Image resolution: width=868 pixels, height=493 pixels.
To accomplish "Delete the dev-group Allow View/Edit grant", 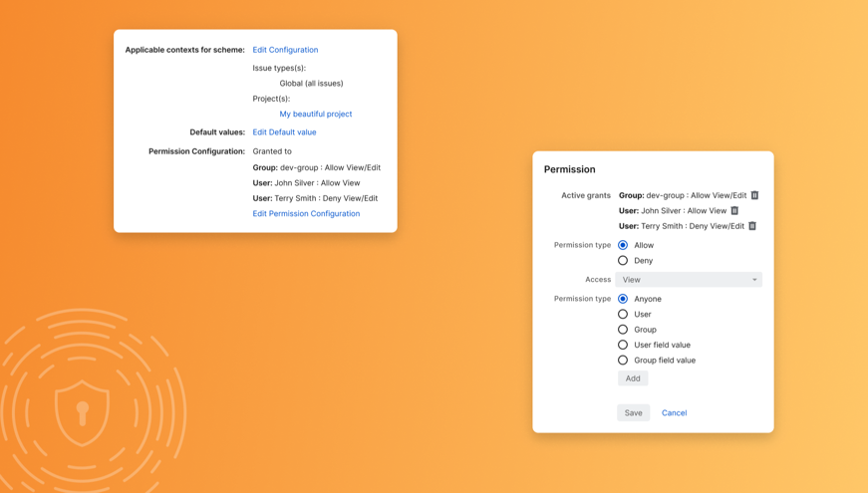I will point(754,195).
